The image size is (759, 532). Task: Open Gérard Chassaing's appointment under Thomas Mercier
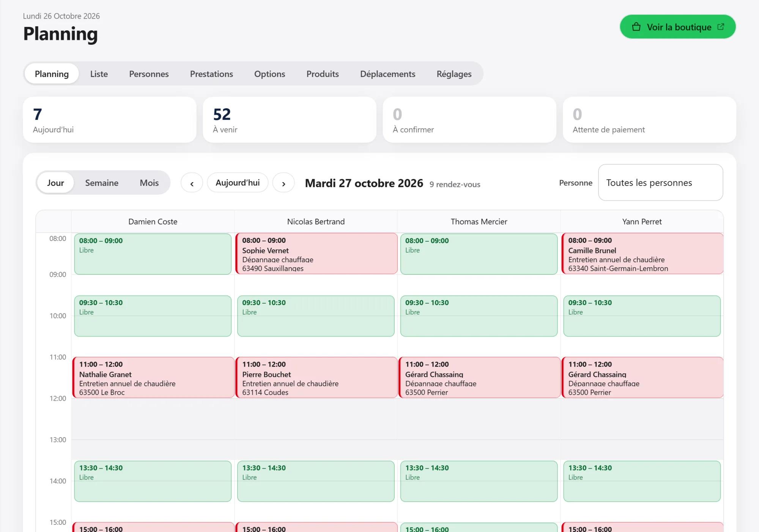click(x=479, y=377)
